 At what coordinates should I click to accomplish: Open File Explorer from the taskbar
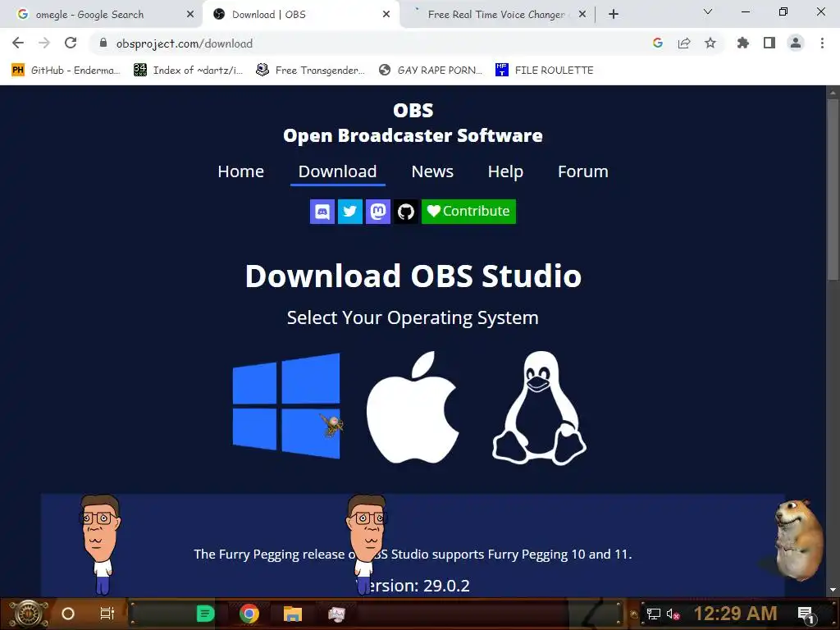point(293,614)
